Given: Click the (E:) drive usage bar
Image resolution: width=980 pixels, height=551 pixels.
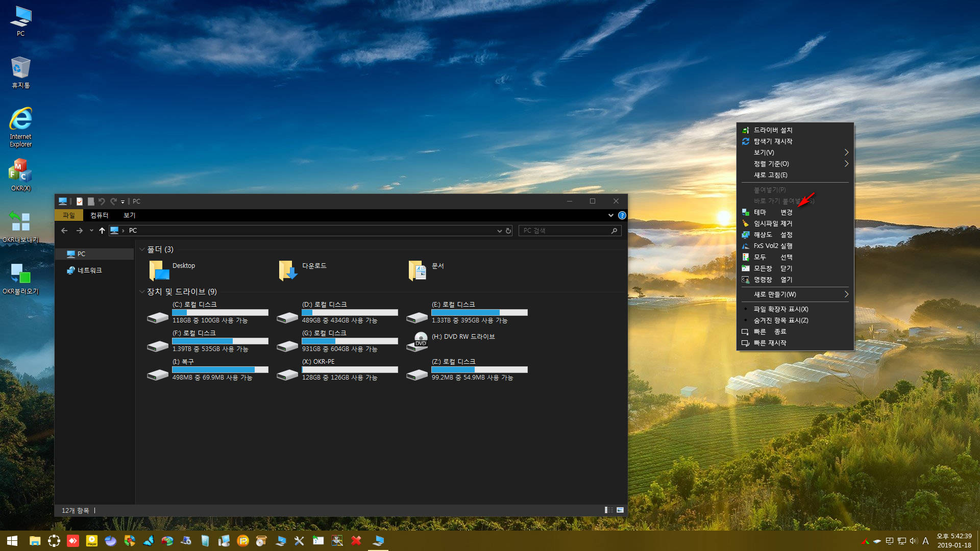Looking at the screenshot, I should pos(479,312).
